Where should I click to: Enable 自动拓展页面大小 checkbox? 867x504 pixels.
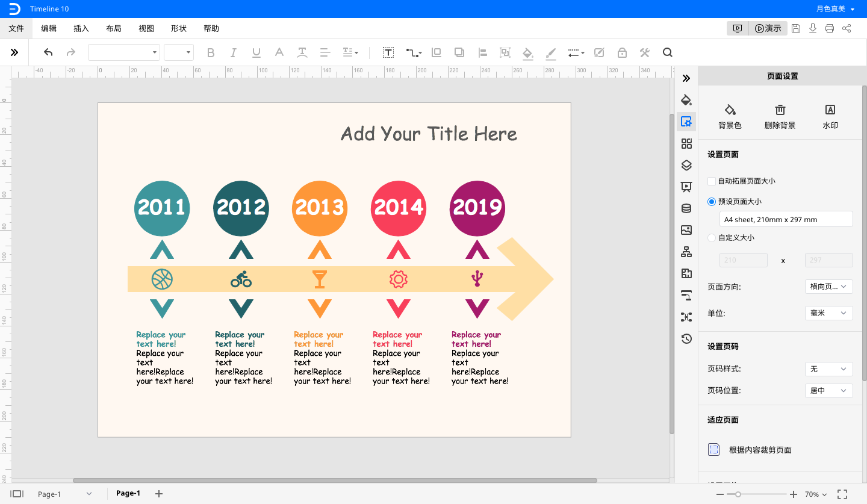tap(712, 181)
